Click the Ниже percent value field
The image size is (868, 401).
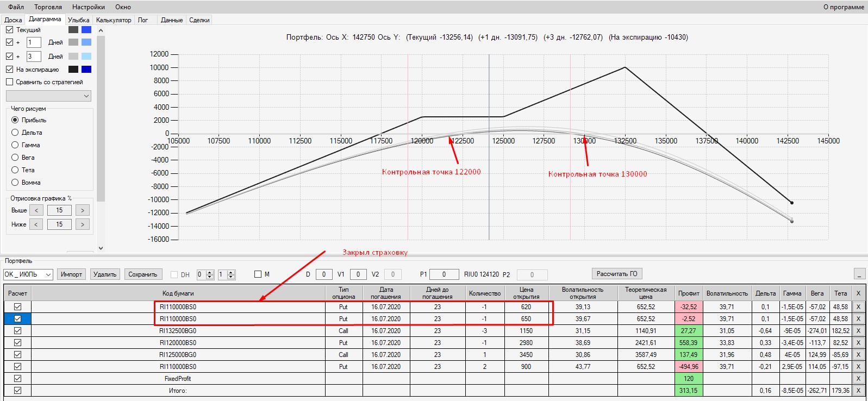[x=59, y=224]
